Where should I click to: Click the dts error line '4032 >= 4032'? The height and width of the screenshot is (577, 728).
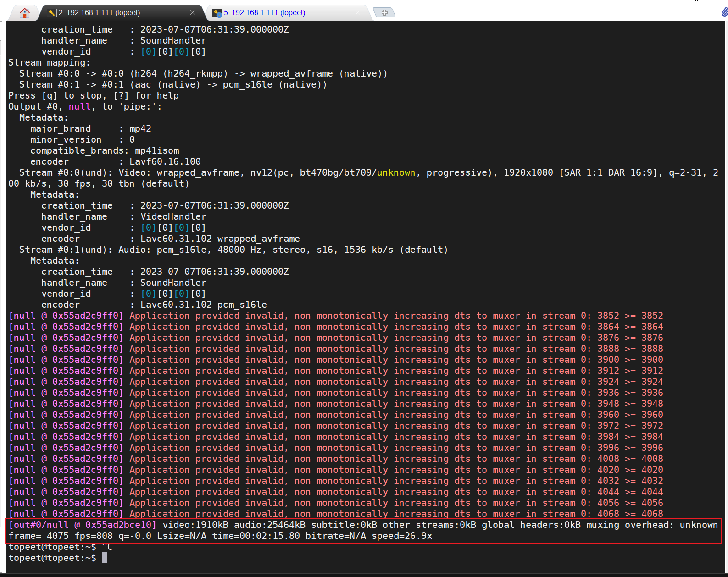pyautogui.click(x=336, y=481)
